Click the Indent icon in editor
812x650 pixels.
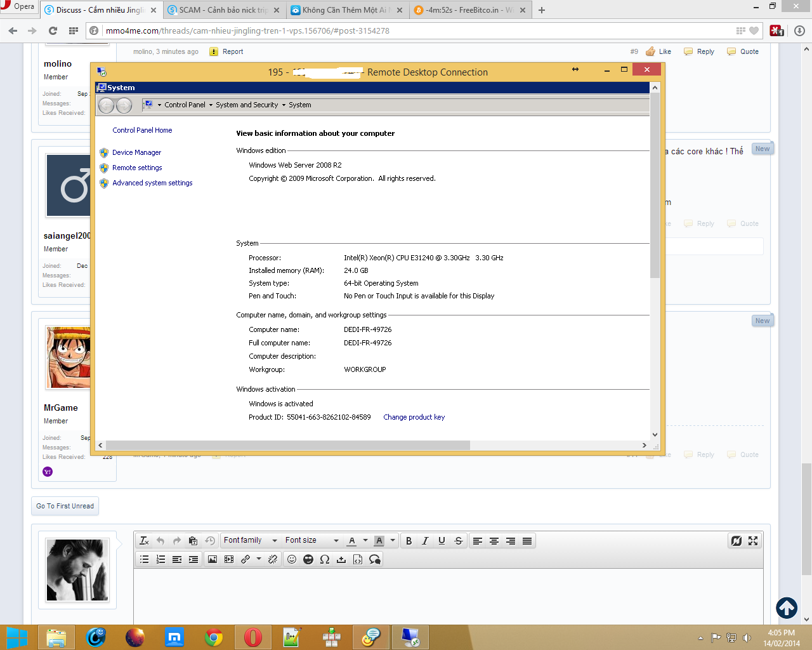193,559
